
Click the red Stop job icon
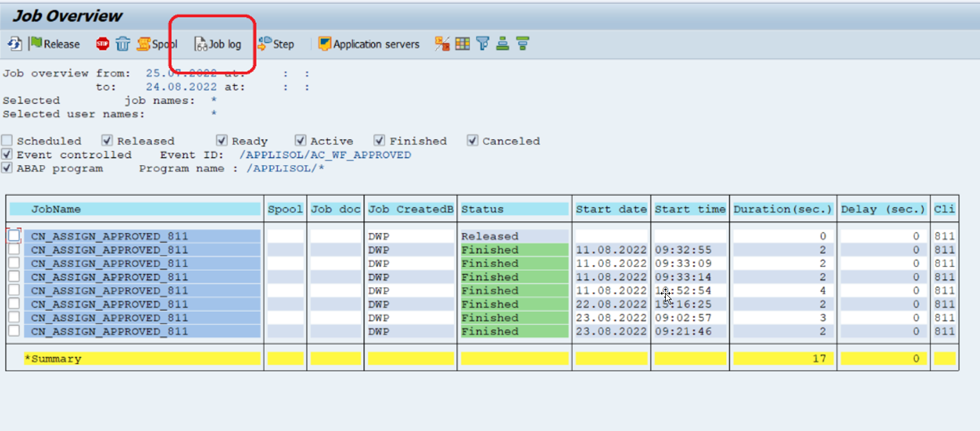coord(102,44)
